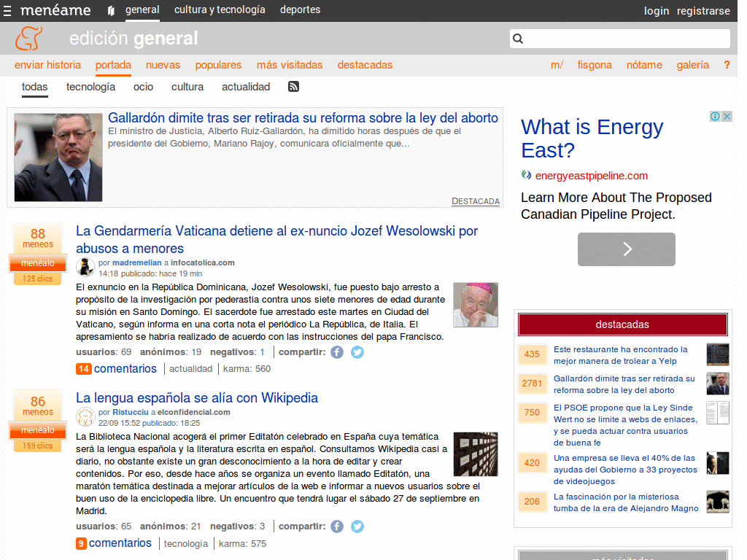This screenshot has height=560, width=747.
Task: Select the portada tab
Action: [x=113, y=65]
